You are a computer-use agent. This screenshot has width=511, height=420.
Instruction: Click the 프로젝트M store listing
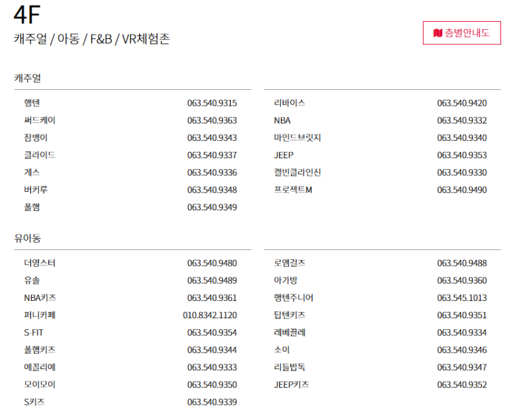click(293, 190)
